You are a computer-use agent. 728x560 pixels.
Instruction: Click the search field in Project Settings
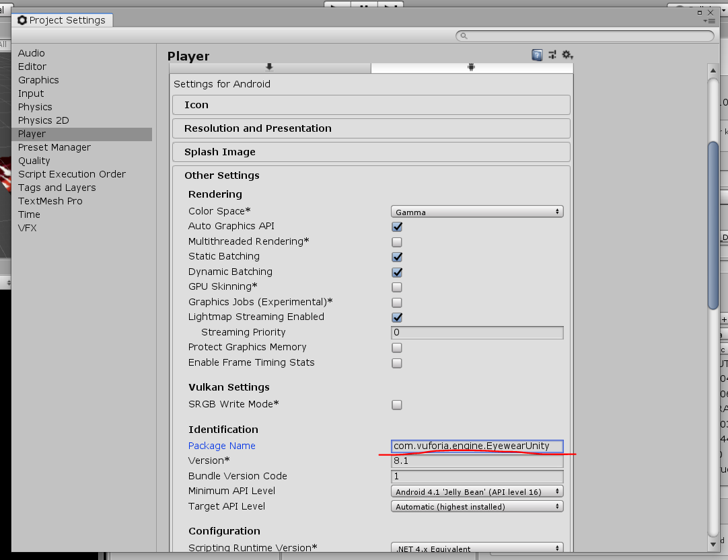[585, 36]
